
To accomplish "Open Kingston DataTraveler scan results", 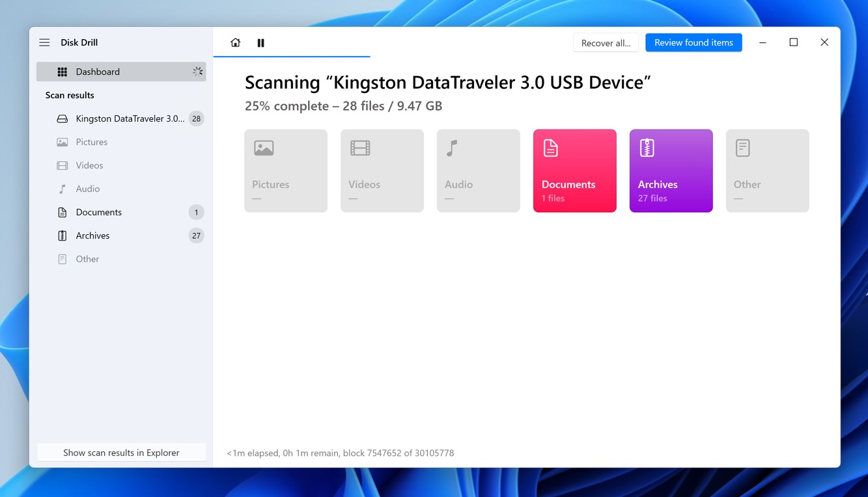I will (x=129, y=118).
